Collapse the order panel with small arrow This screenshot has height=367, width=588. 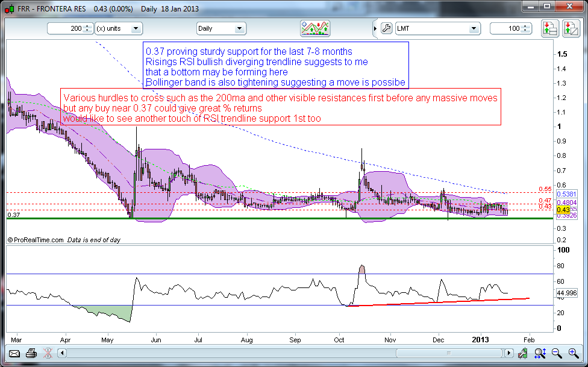click(374, 28)
